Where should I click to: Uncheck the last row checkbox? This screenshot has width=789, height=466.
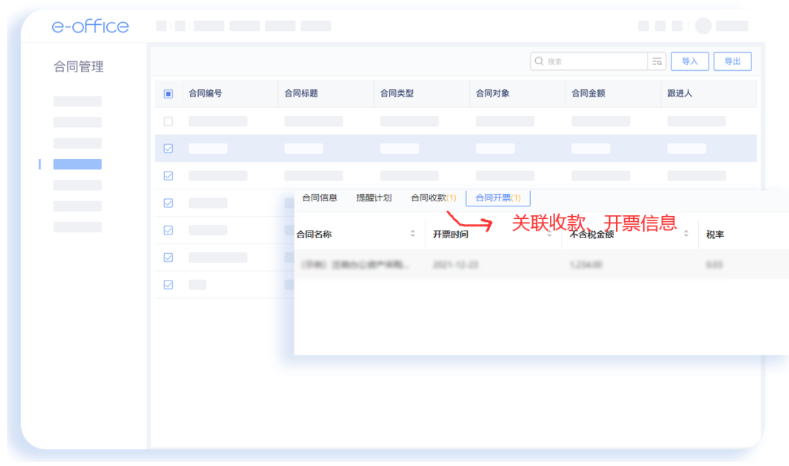[x=168, y=284]
